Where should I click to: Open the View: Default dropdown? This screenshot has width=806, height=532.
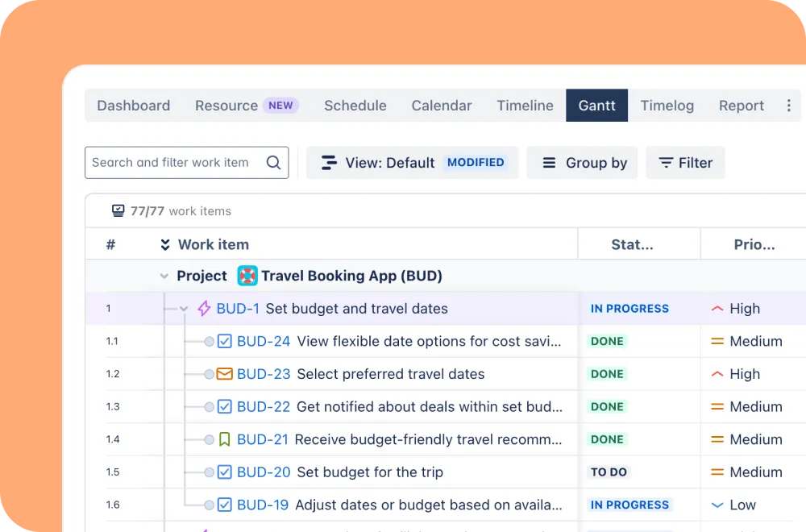(x=412, y=163)
